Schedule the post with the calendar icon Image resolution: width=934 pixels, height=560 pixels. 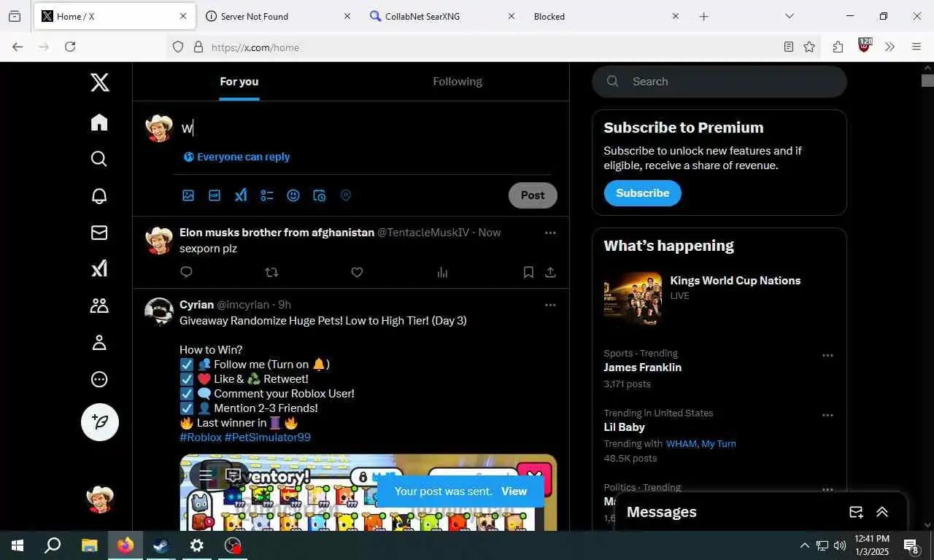click(x=320, y=195)
